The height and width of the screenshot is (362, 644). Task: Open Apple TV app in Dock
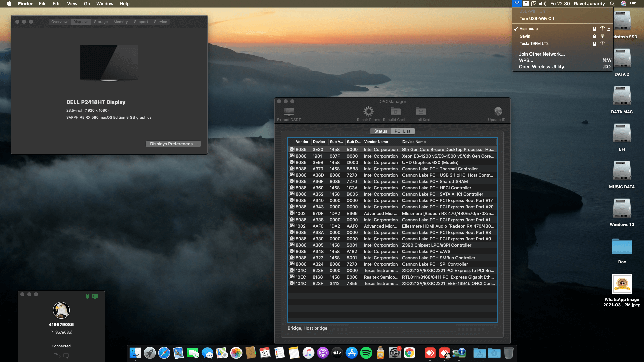(337, 353)
